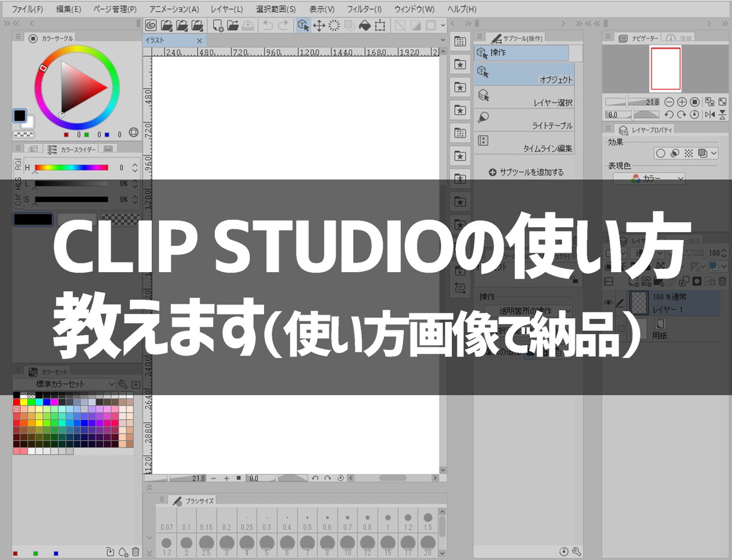Click Zoom in plus icon in Navigator

(x=682, y=102)
